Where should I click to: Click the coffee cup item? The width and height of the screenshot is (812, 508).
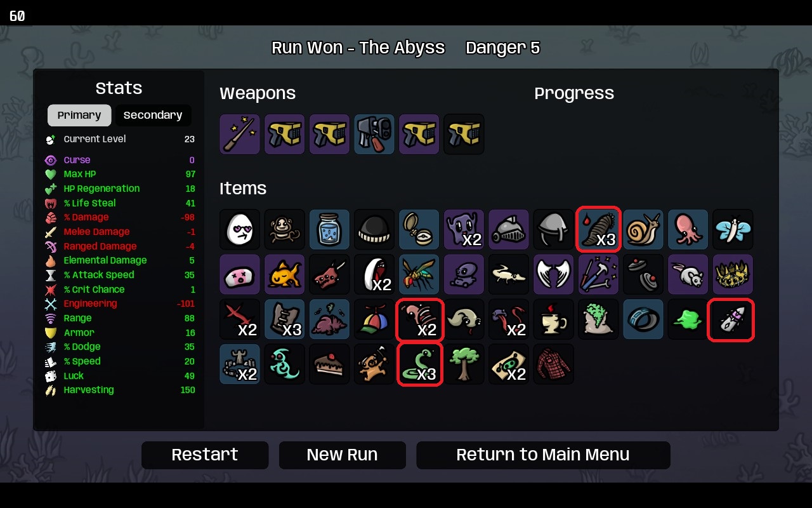point(553,319)
